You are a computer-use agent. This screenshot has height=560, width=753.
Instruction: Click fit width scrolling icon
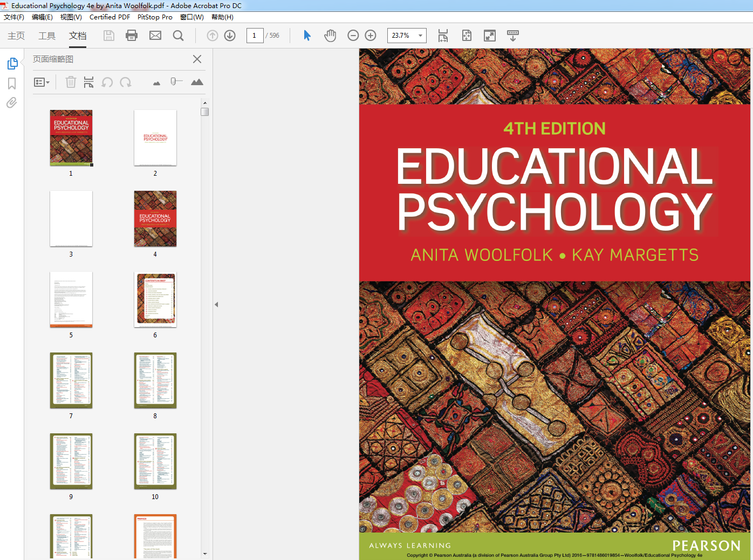pos(443,36)
